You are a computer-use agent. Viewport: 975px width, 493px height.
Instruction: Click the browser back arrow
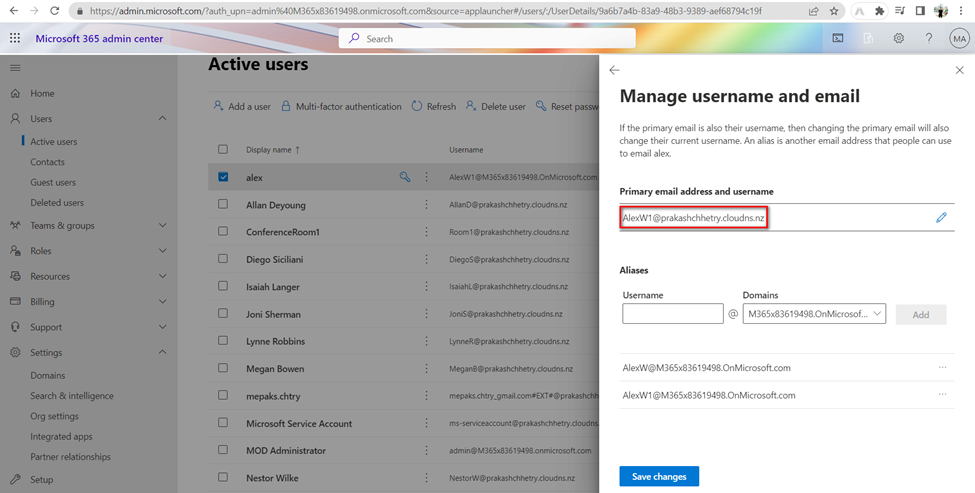pyautogui.click(x=14, y=11)
